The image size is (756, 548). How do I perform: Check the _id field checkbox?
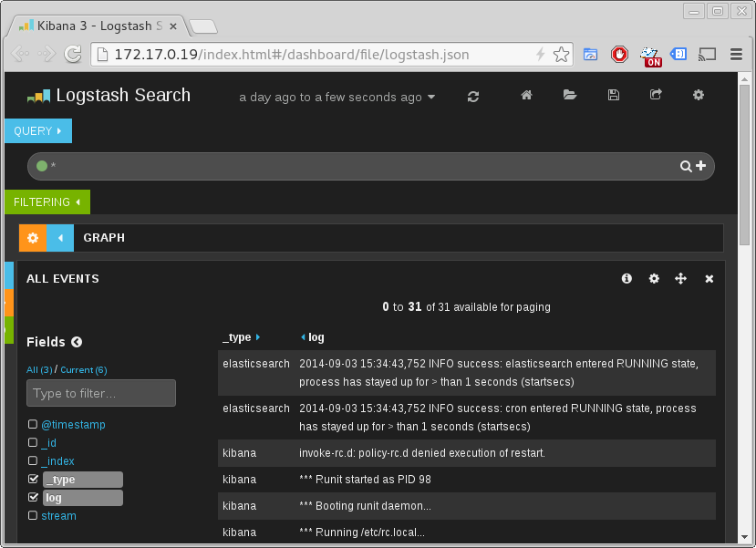pos(33,442)
